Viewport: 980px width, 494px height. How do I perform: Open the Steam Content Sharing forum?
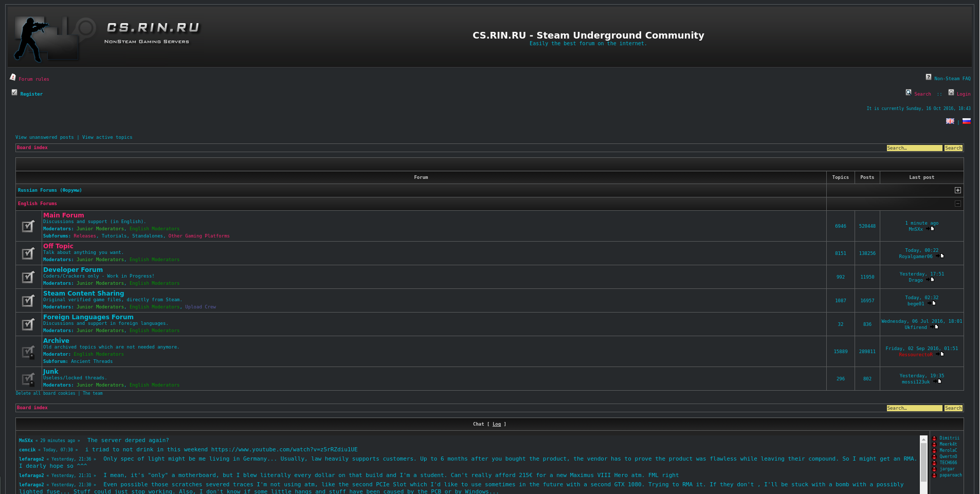[83, 294]
